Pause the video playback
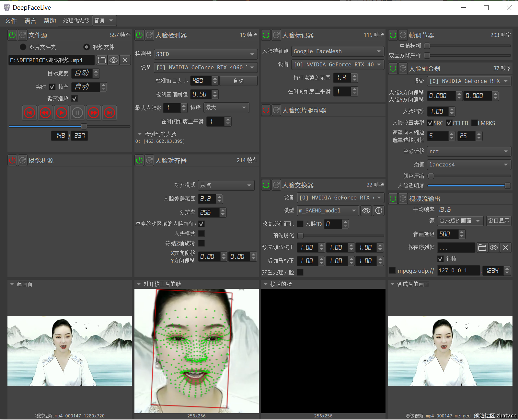 click(x=77, y=113)
